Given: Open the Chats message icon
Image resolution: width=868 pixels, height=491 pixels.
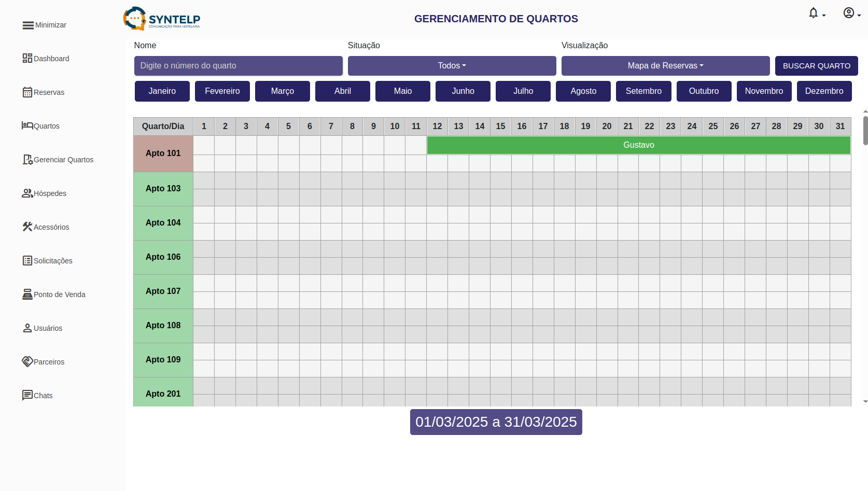Looking at the screenshot, I should (x=27, y=395).
